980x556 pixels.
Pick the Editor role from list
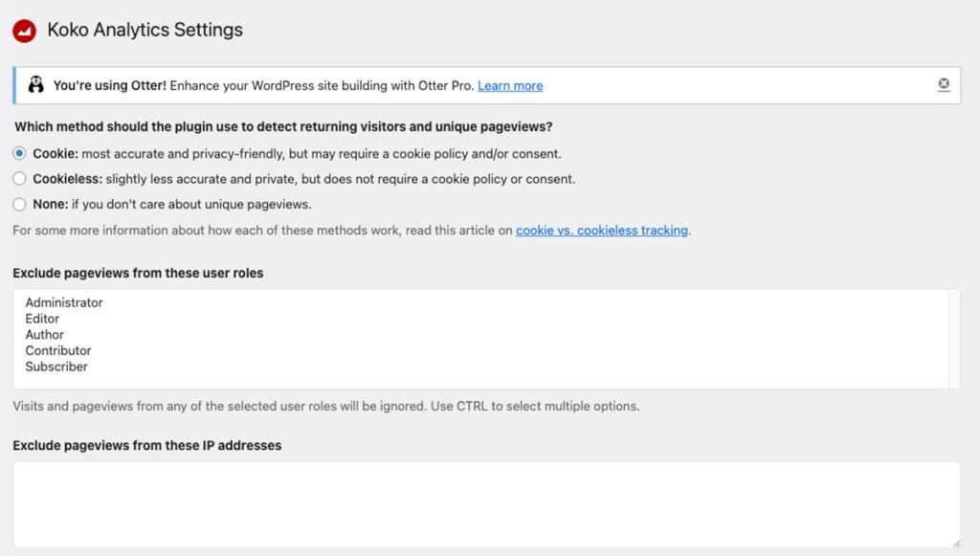42,319
